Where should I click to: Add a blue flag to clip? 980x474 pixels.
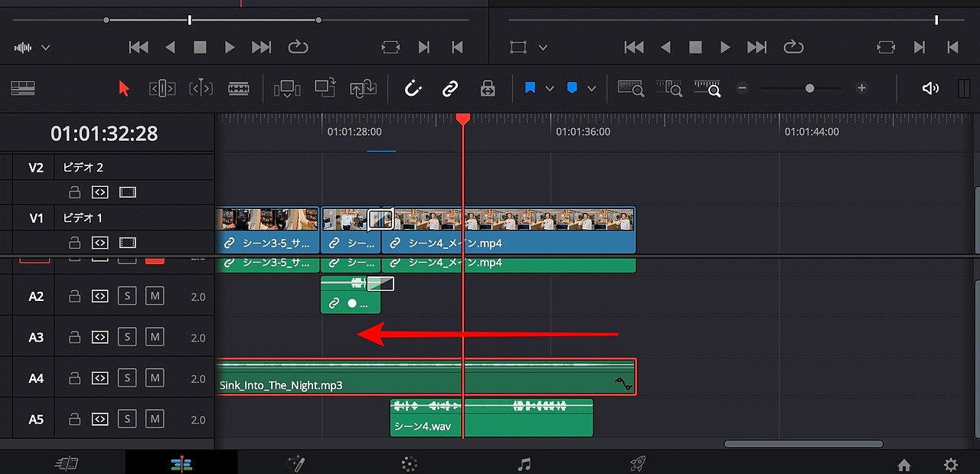coord(530,88)
